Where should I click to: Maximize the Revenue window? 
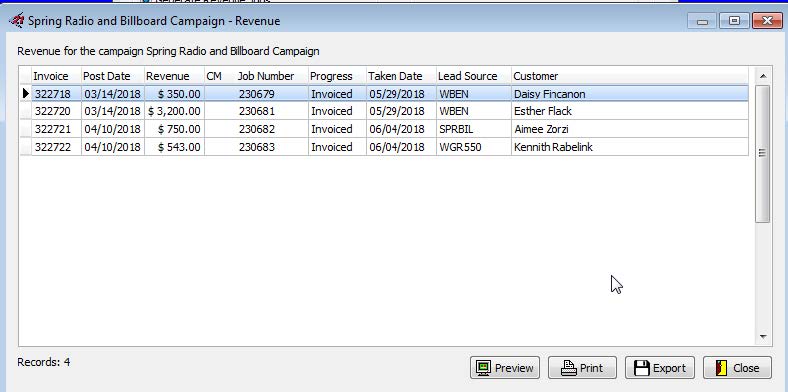[x=734, y=21]
